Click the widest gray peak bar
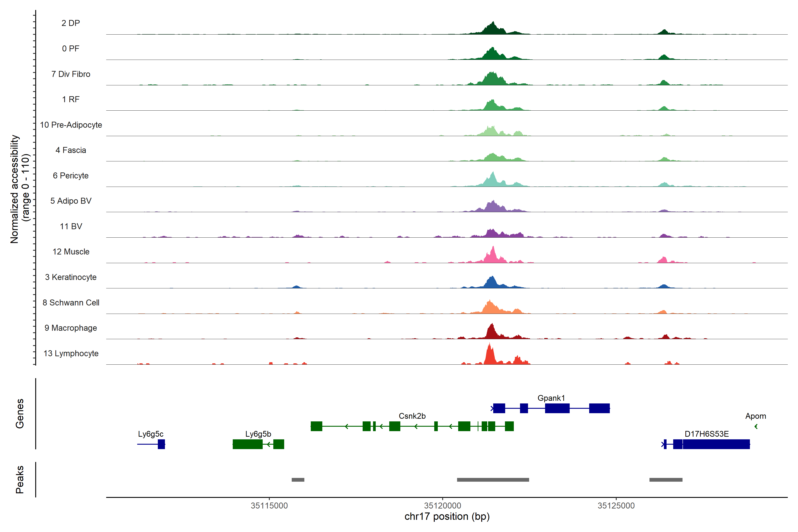798x532 pixels. 493,480
